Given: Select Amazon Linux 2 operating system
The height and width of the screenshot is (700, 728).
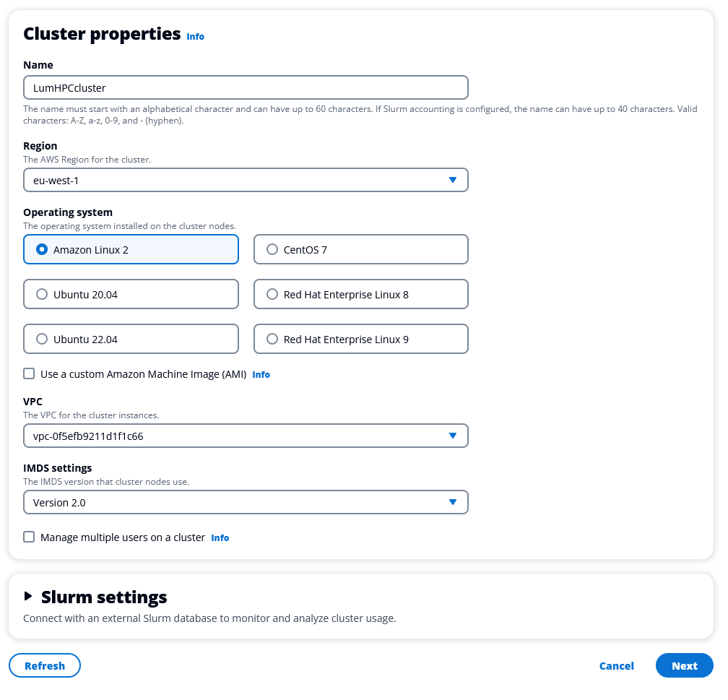Looking at the screenshot, I should [x=43, y=250].
